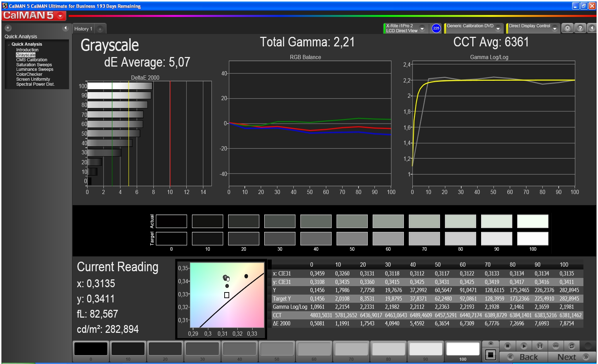Start continuous reading with the infinity icon

click(555, 346)
